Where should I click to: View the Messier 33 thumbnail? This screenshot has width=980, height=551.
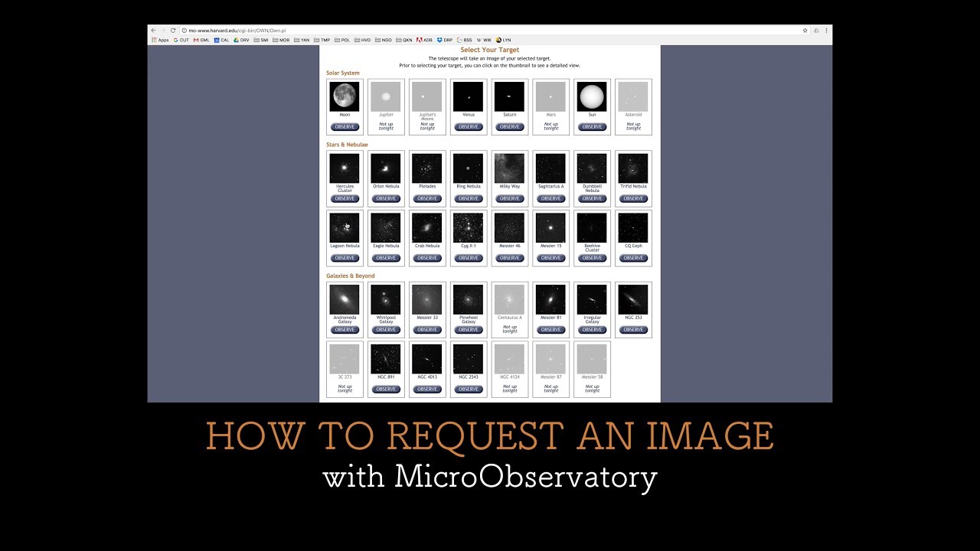(x=427, y=299)
